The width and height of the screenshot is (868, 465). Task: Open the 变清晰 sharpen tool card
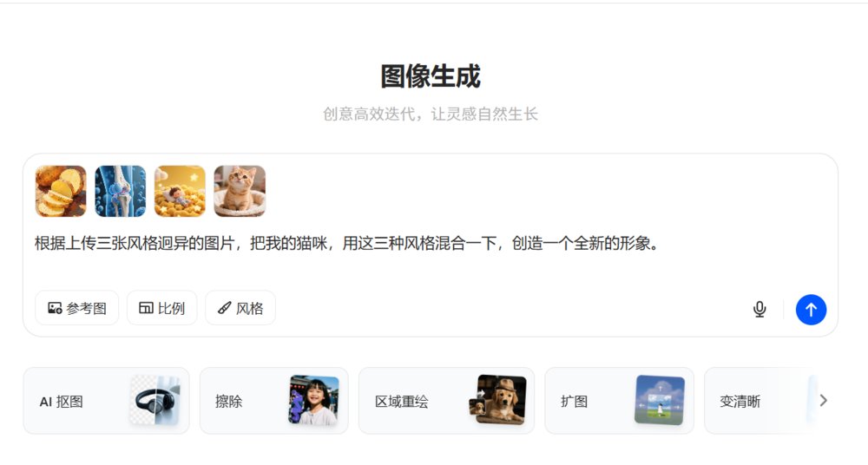click(764, 401)
